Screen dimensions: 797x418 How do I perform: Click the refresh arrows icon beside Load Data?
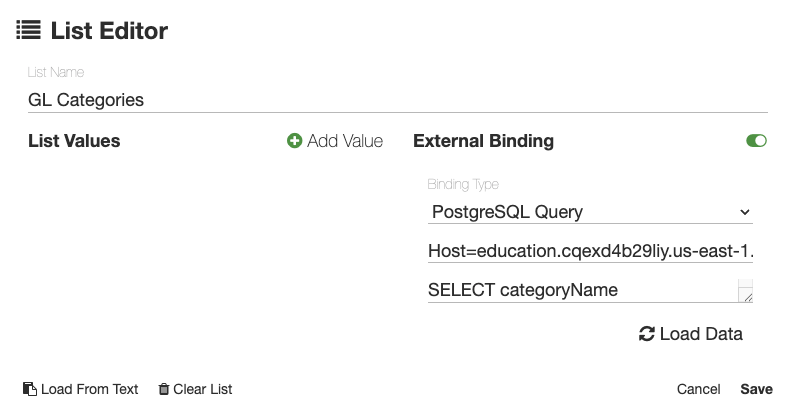pyautogui.click(x=646, y=334)
